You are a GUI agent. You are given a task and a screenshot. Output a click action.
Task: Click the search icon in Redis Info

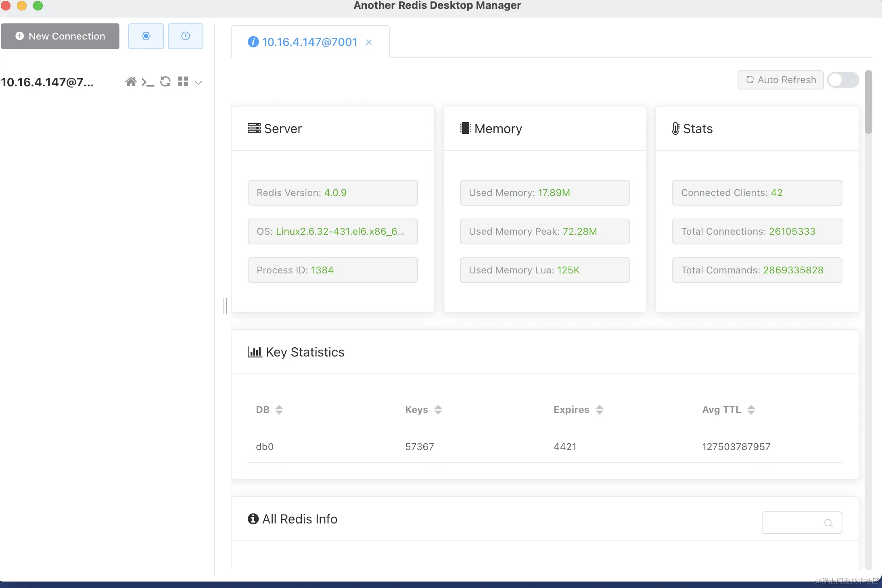828,523
